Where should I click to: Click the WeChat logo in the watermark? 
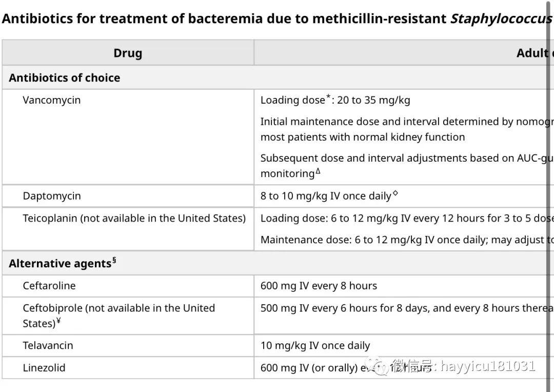click(377, 366)
